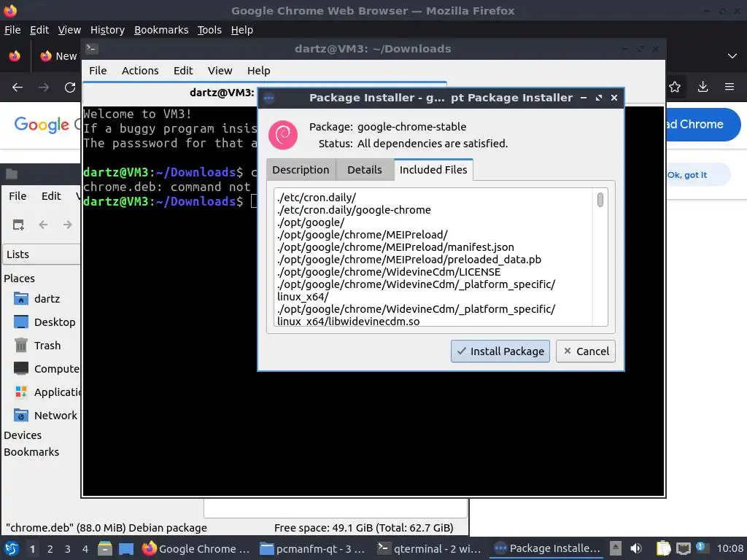Open Firefox hamburger application menu
This screenshot has width=747, height=560.
coord(729,87)
